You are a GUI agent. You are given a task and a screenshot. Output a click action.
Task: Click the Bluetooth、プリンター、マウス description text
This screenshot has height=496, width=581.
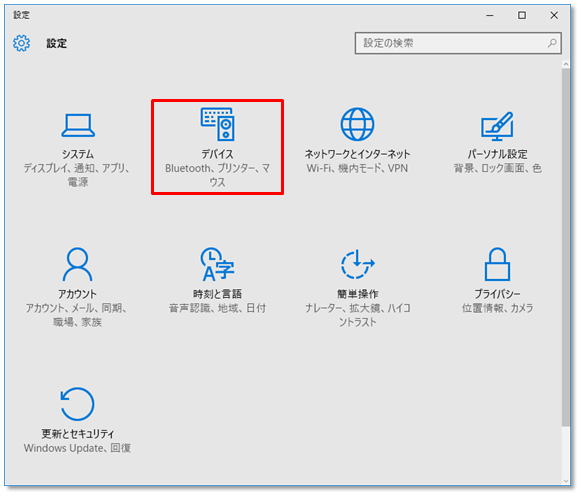click(218, 175)
